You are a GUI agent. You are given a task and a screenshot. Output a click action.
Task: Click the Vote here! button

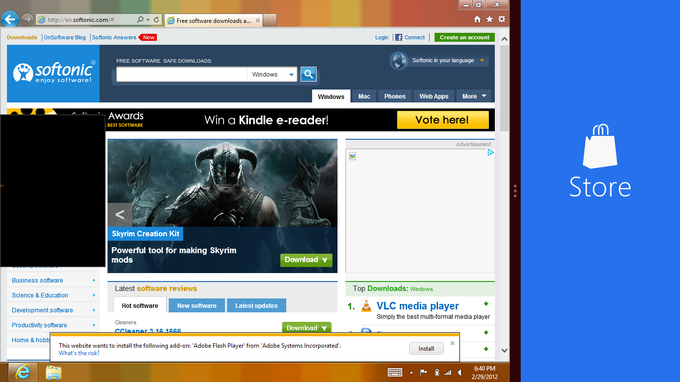(x=442, y=120)
